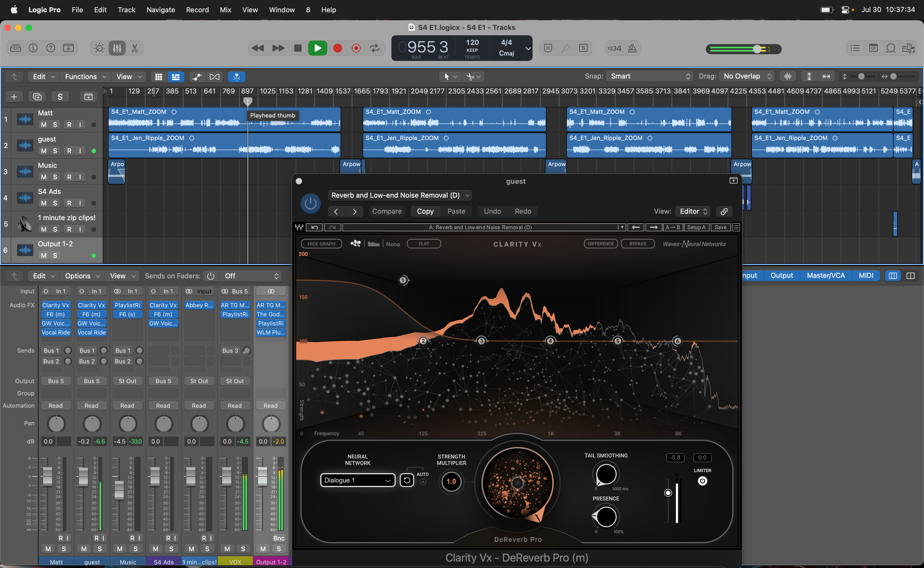Click the STRENGTH MULTIPLIER 1.0 knob
924x568 pixels.
[451, 482]
